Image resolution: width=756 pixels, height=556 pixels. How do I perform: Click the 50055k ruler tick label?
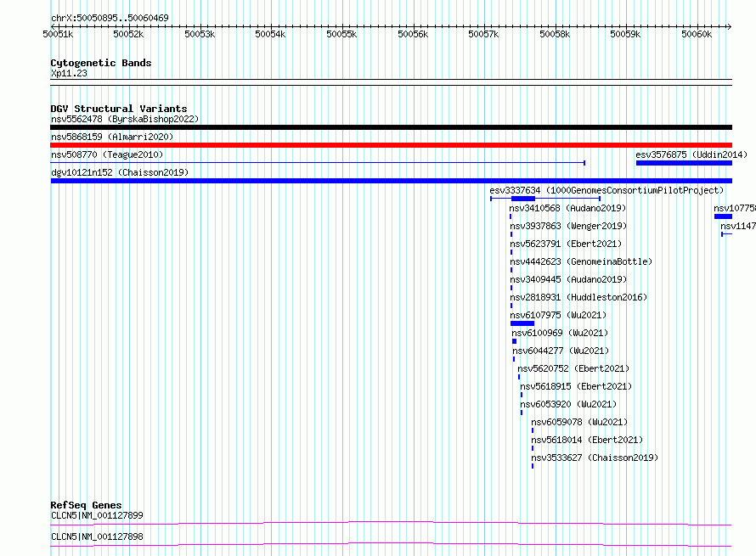coord(341,34)
